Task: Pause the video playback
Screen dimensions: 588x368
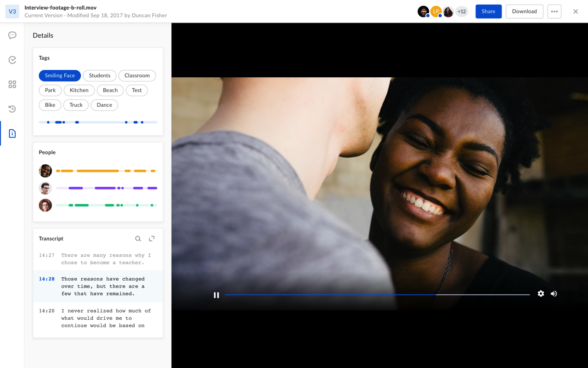Action: click(216, 295)
